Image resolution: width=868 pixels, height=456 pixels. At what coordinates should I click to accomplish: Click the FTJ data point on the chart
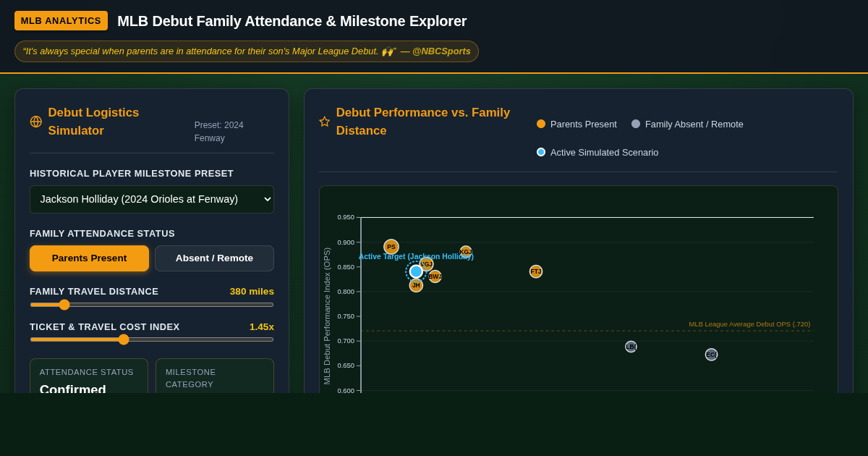click(x=536, y=271)
